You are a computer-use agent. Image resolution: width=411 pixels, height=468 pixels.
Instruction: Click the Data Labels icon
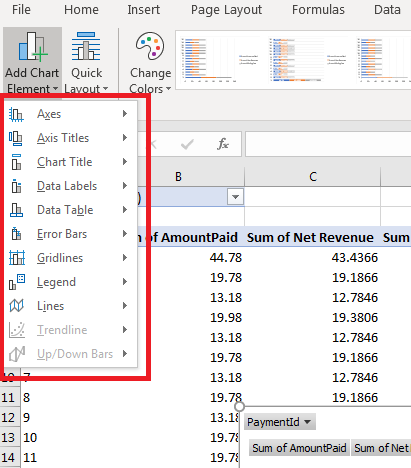[16, 186]
